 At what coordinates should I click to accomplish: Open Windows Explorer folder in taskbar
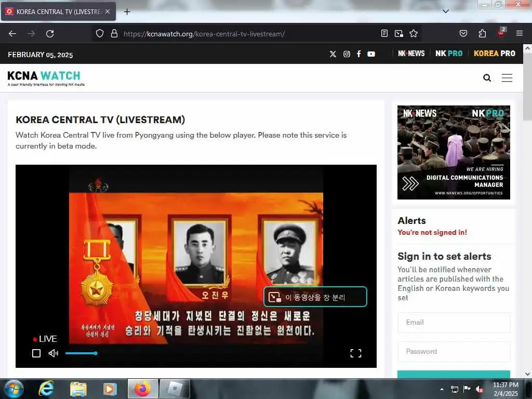tap(78, 389)
